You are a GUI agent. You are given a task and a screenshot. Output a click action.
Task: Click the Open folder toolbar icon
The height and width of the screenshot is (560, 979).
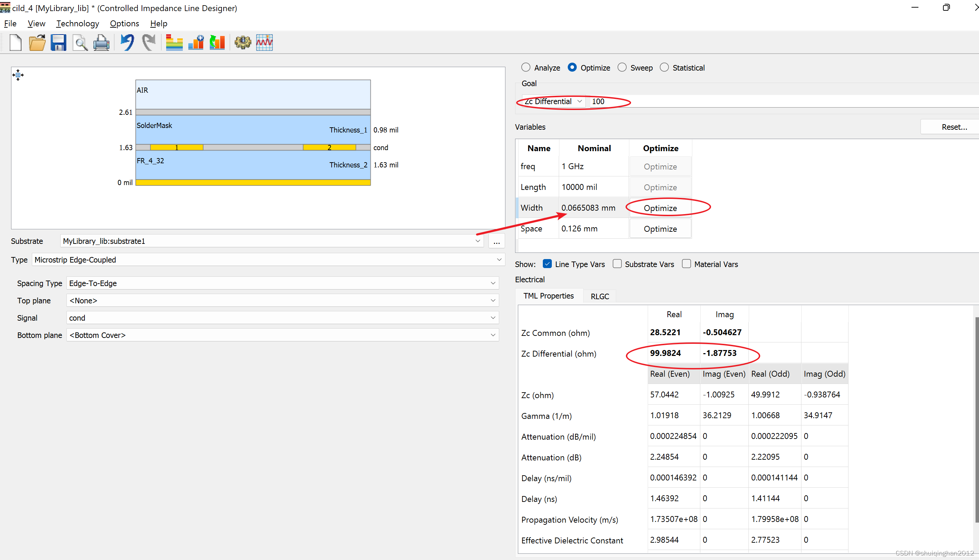tap(37, 42)
